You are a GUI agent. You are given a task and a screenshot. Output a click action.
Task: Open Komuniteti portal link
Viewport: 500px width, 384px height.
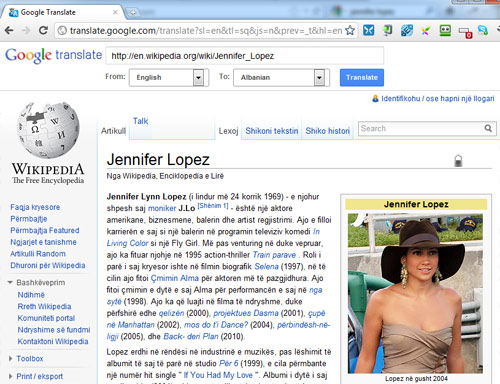pyautogui.click(x=46, y=318)
